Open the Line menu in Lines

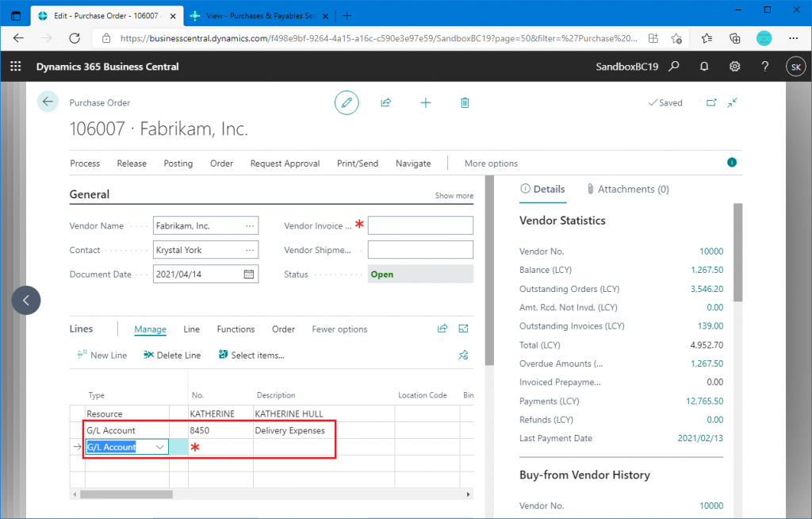(192, 329)
